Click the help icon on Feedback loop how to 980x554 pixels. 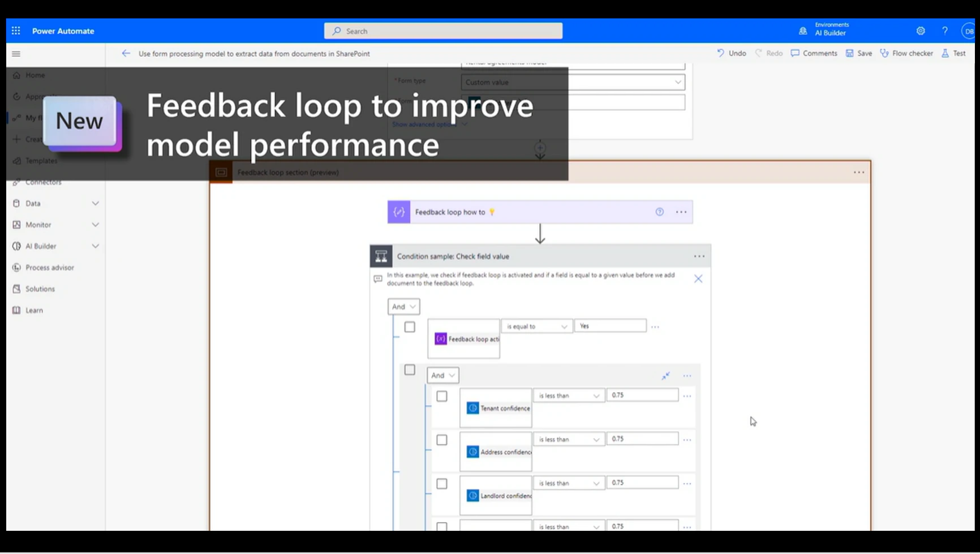coord(659,212)
